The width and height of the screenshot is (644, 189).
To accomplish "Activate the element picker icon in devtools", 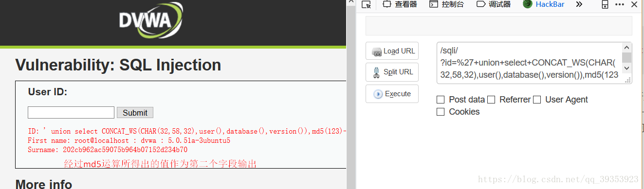I will point(367,4).
